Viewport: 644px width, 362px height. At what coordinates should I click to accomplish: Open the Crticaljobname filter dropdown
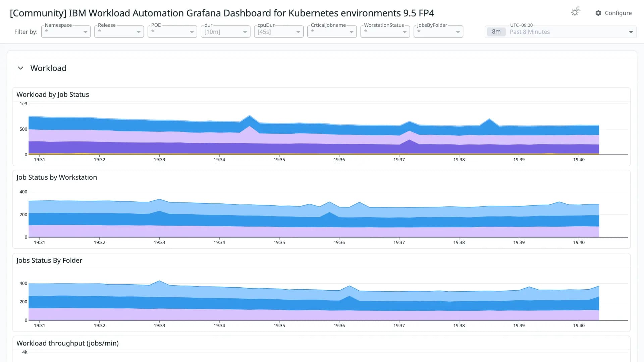click(x=332, y=32)
